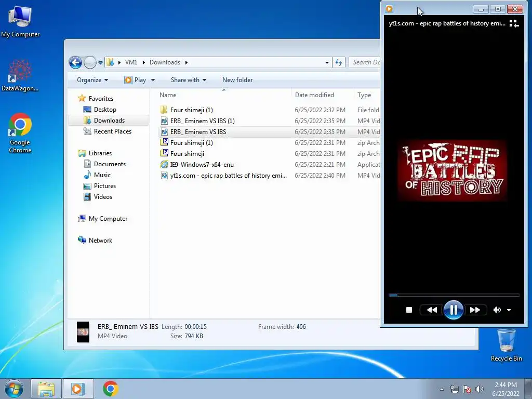532x399 pixels.
Task: Click the network tray icon
Action: [454, 389]
